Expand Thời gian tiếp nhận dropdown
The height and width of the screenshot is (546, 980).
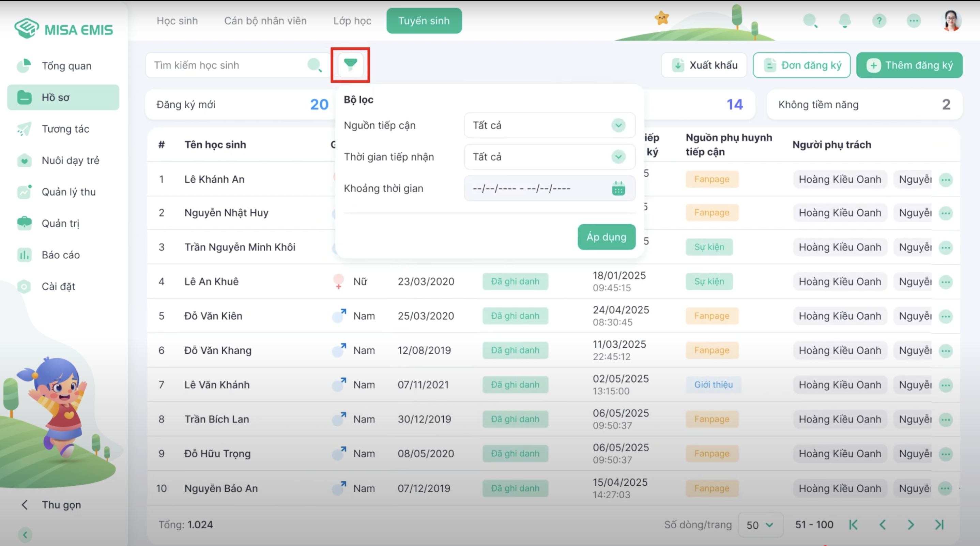click(x=549, y=157)
